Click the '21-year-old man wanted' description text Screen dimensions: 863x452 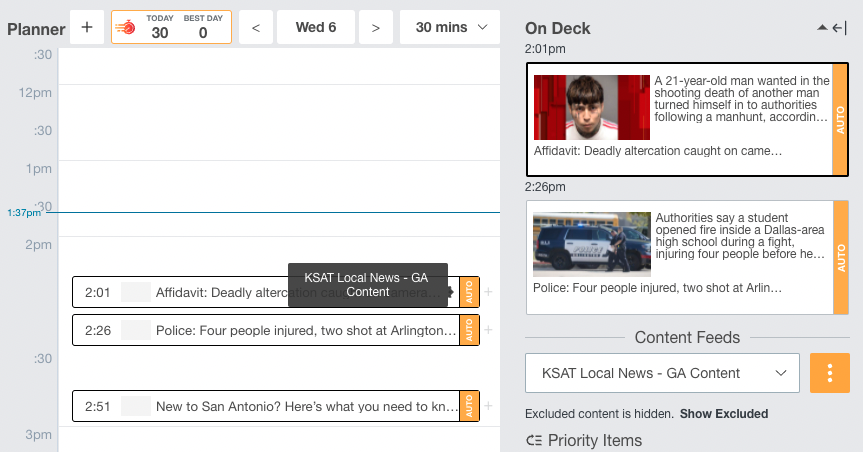741,99
